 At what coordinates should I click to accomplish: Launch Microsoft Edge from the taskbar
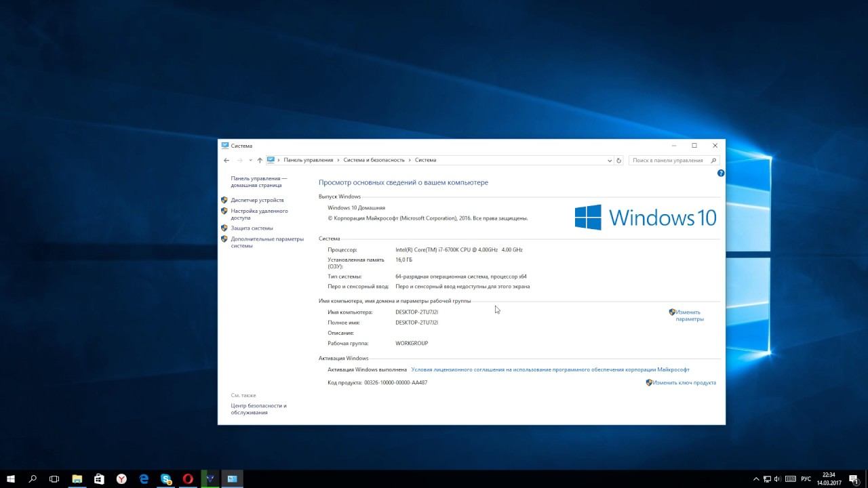[x=144, y=479]
